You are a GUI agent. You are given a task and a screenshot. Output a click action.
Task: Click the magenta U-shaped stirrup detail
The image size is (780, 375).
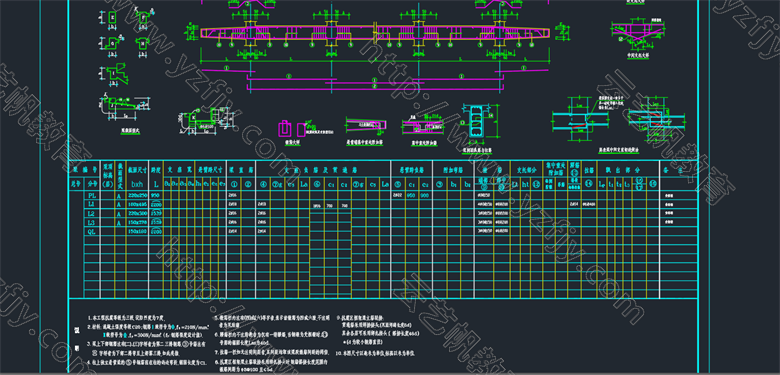tap(284, 129)
